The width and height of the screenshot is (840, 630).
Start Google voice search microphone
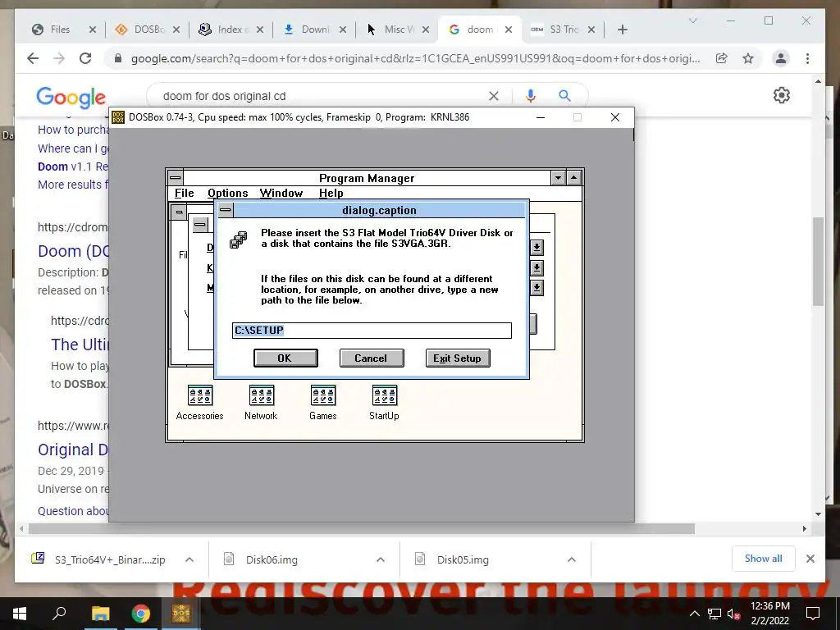point(531,96)
